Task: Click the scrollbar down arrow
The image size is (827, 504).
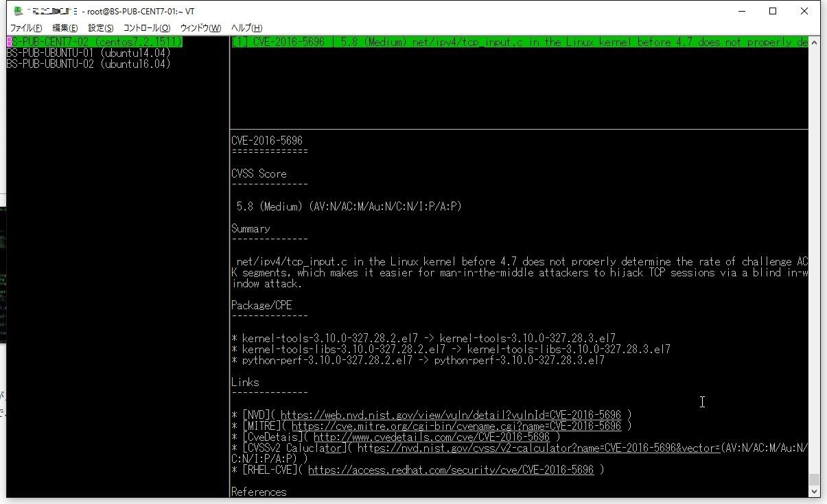Action: coord(814,491)
